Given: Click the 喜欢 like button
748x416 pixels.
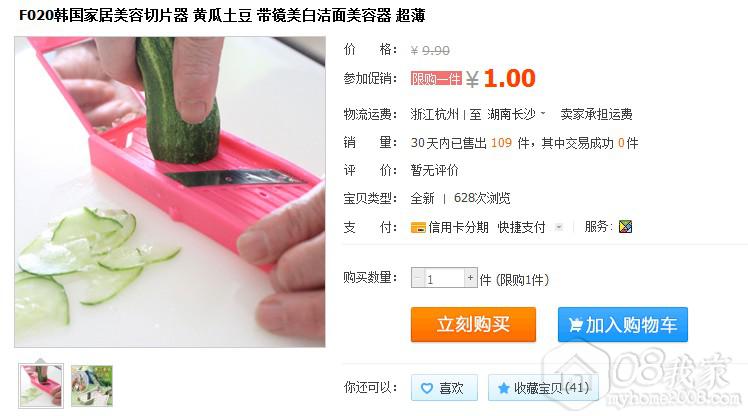Looking at the screenshot, I should [444, 388].
